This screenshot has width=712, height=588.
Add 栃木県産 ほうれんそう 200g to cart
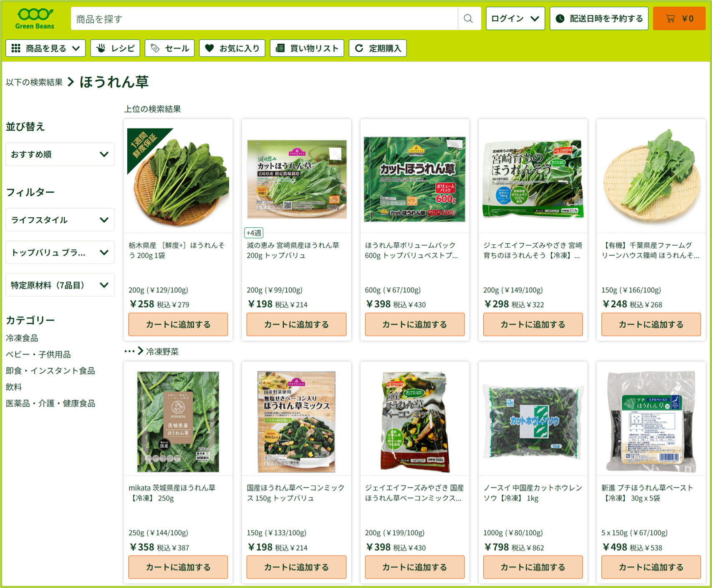click(178, 324)
